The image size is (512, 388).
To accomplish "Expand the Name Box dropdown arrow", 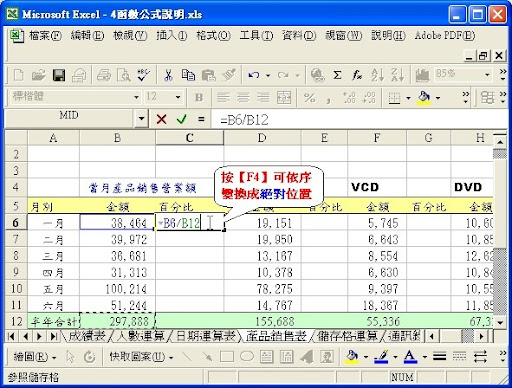I will click(x=141, y=118).
